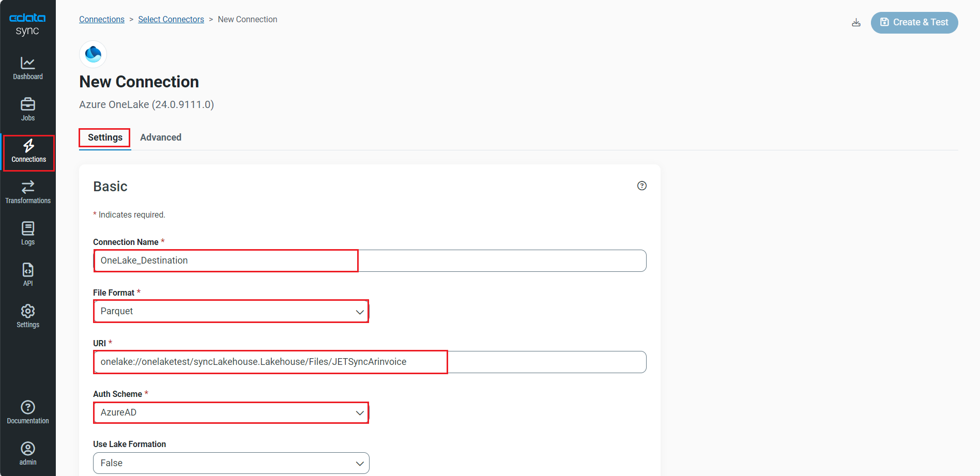Screen dimensions: 980x476
Task: Click the URI input field
Action: [x=370, y=362]
